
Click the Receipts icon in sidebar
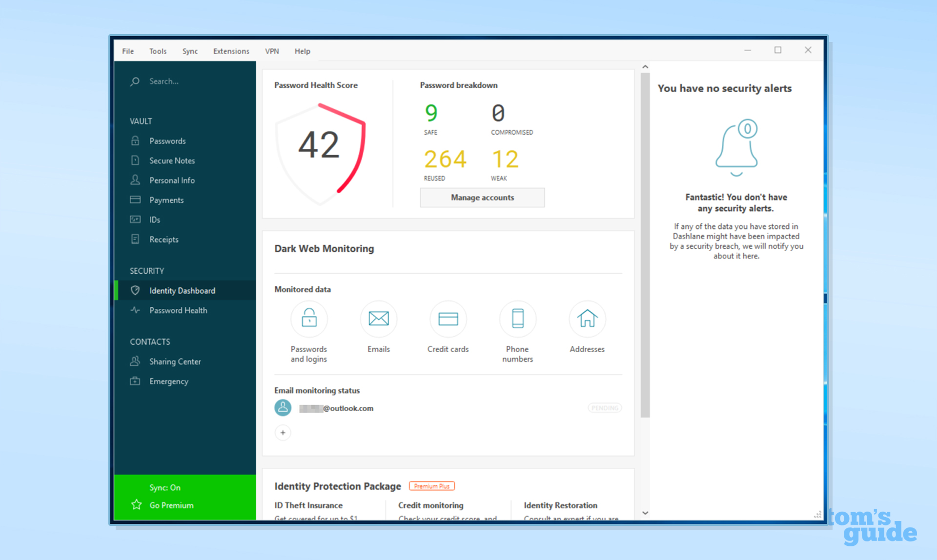coord(135,239)
